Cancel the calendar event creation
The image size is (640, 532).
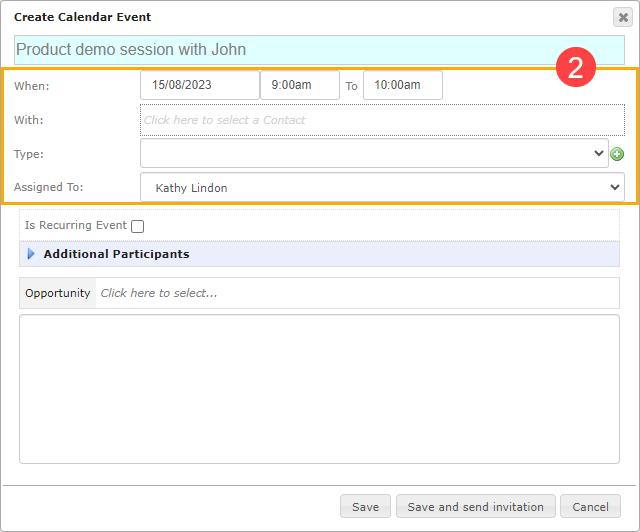(x=590, y=506)
